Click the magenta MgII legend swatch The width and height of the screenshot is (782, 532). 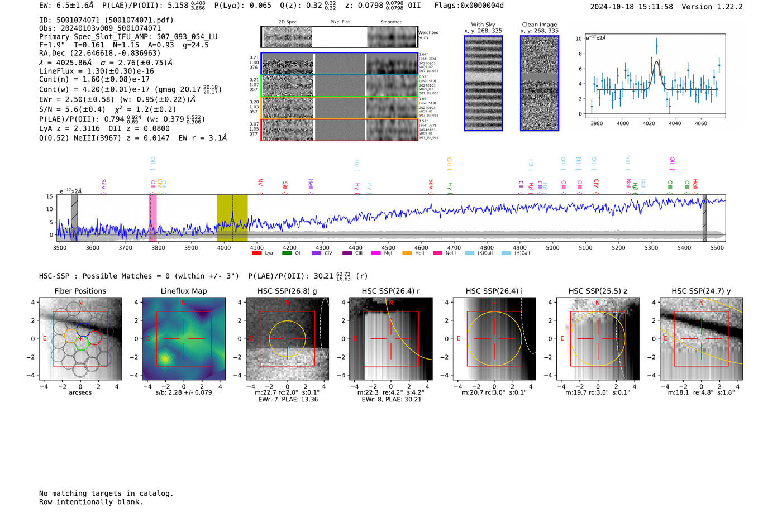[x=376, y=253]
